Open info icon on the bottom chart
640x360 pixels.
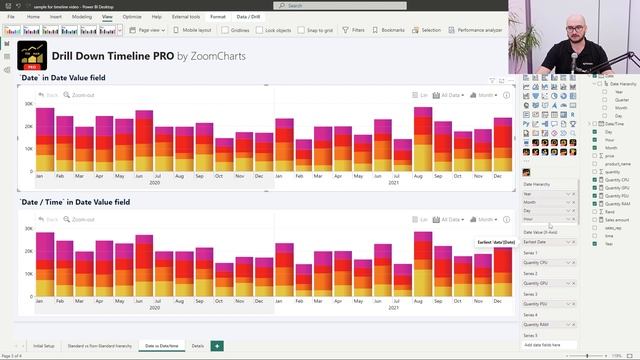[507, 220]
